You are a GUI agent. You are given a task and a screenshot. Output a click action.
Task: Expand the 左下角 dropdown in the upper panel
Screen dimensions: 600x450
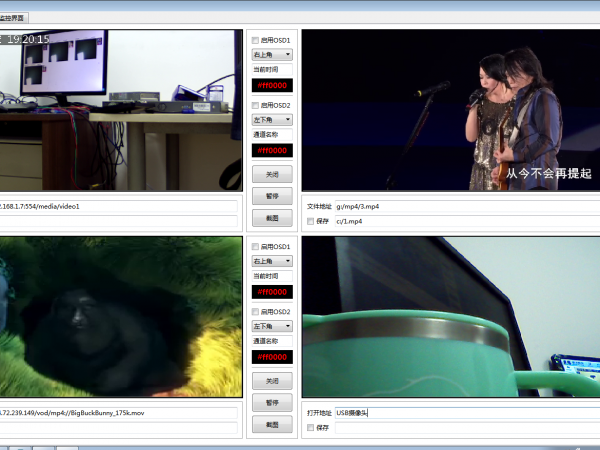pos(272,119)
